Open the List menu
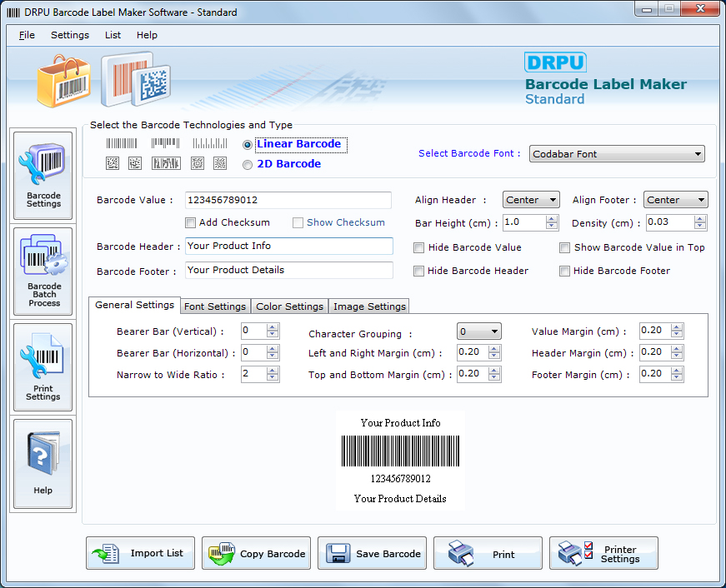The width and height of the screenshot is (726, 588). 113,35
